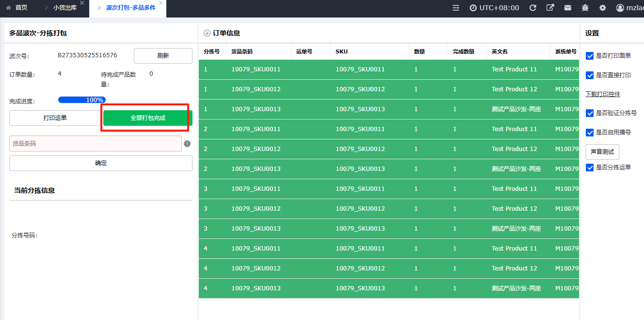Viewport: 644px width, 320px height.
Task: Open the mail envelope icon
Action: tap(567, 8)
